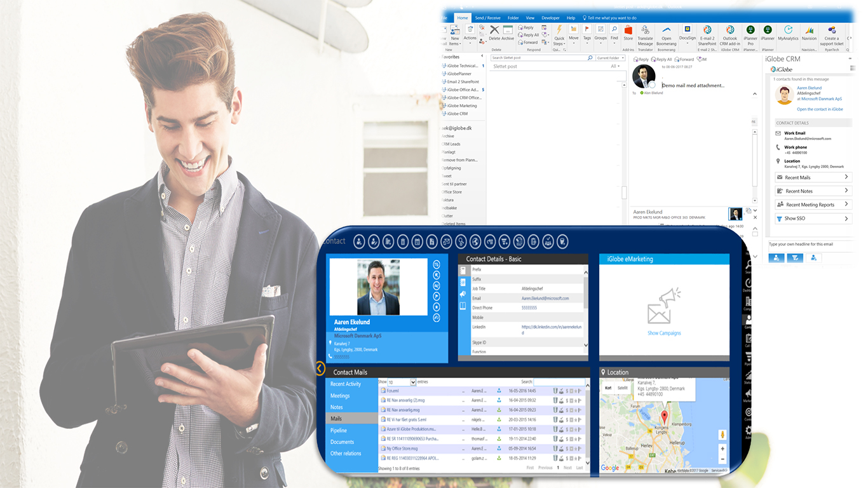Select Documents in Contact Mails sidebar
Screen dimensions: 868x488
342,442
